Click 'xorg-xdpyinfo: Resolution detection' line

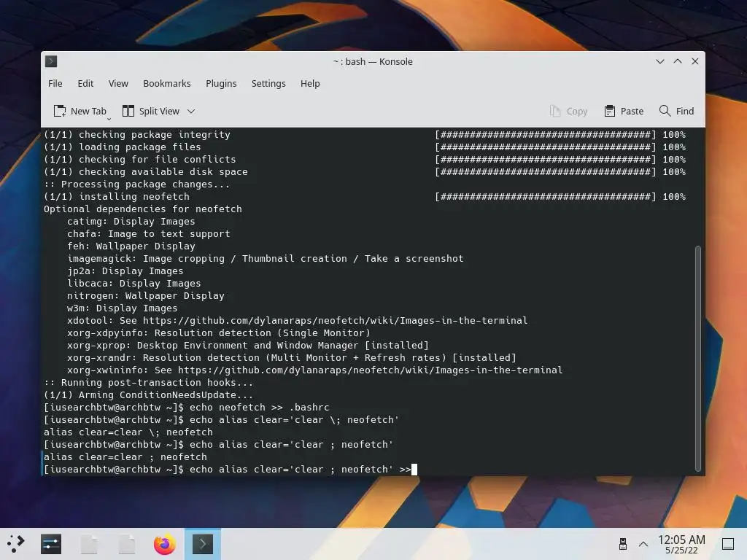219,332
